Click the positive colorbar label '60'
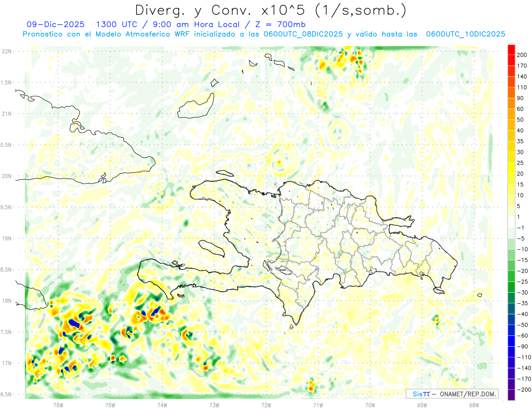The width and height of the screenshot is (532, 411). [x=520, y=109]
